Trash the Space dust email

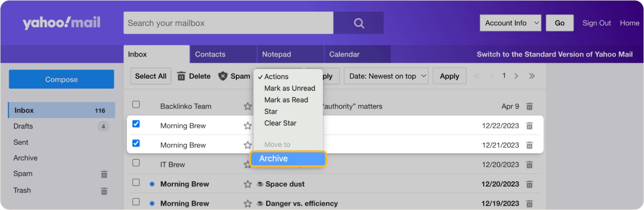pos(529,184)
